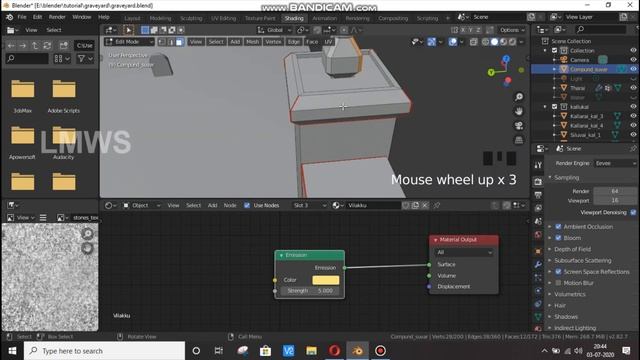Open the Slot 3 material slot dropdown
640x360 pixels.
310,205
